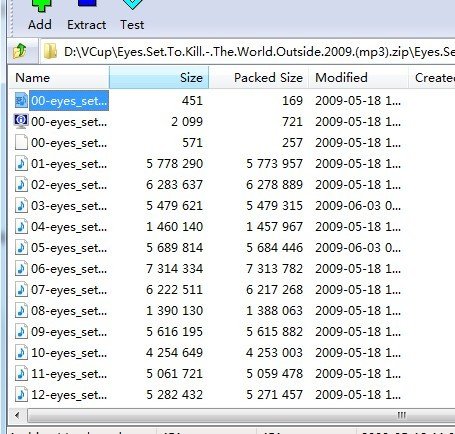The height and width of the screenshot is (434, 455).
Task: Click audio icon of 02-eyes_set file
Action: click(21, 185)
